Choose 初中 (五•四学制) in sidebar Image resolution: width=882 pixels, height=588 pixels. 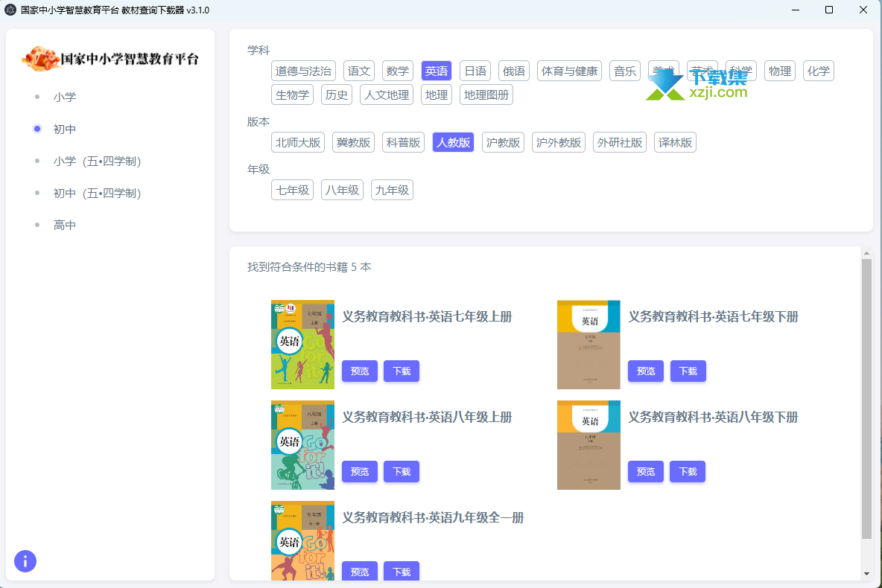tap(97, 193)
